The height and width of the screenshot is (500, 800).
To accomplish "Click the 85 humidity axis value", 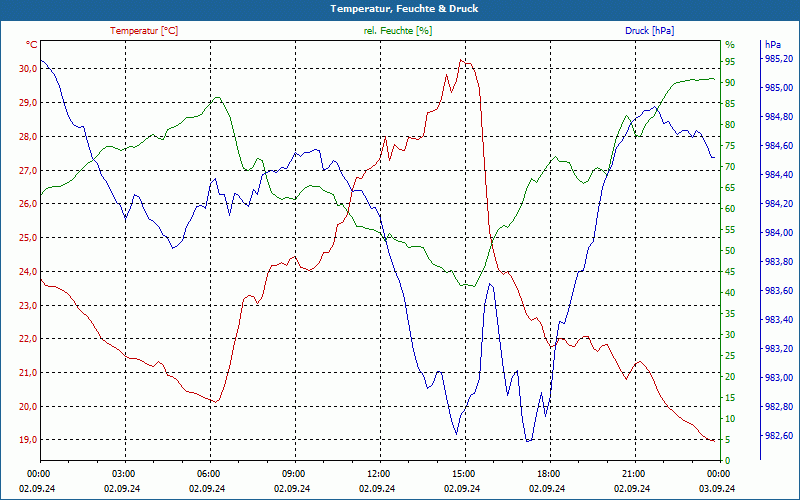I will [730, 104].
